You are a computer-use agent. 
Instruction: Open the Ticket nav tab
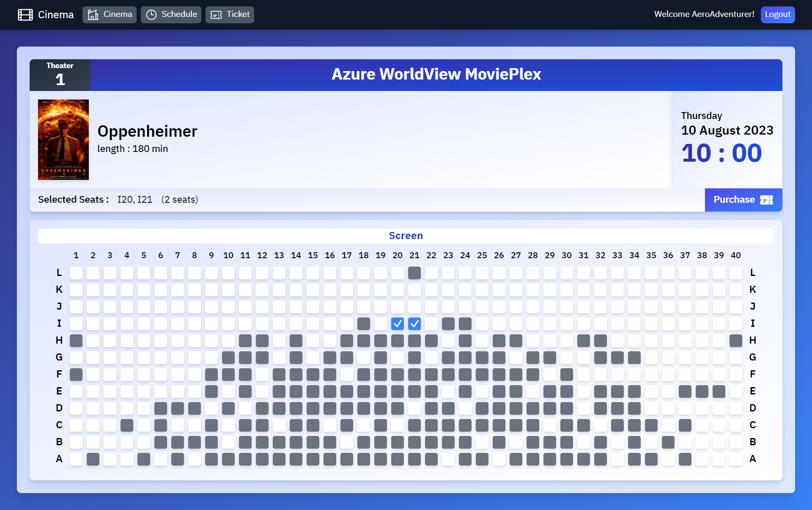[230, 15]
